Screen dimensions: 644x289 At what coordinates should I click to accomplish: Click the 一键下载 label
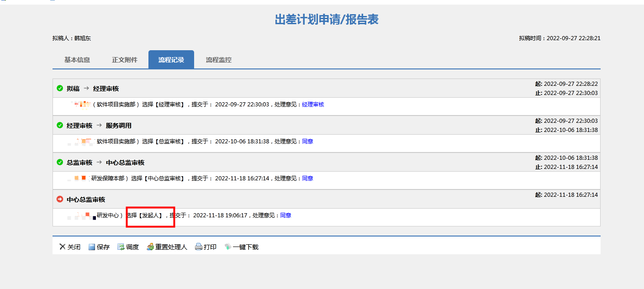(246, 247)
